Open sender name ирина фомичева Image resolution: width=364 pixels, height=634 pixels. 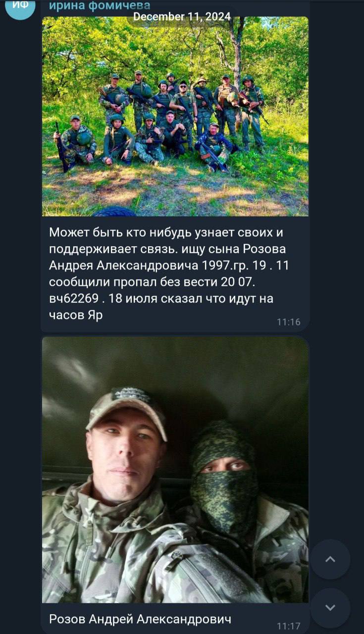(100, 5)
